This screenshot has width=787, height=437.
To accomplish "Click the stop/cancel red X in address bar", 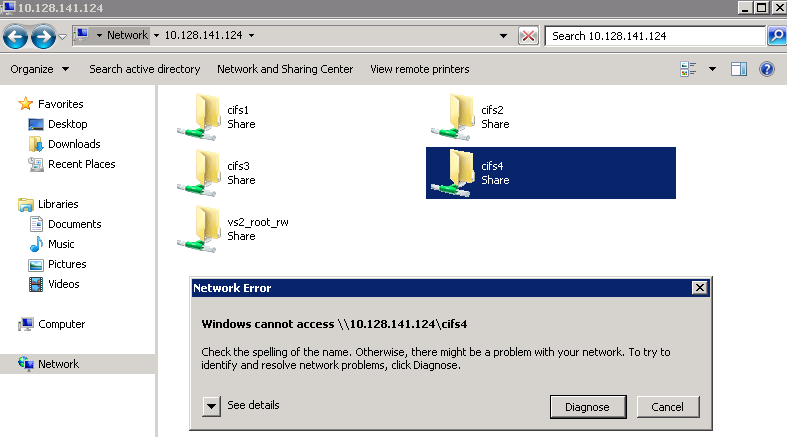I will click(528, 36).
